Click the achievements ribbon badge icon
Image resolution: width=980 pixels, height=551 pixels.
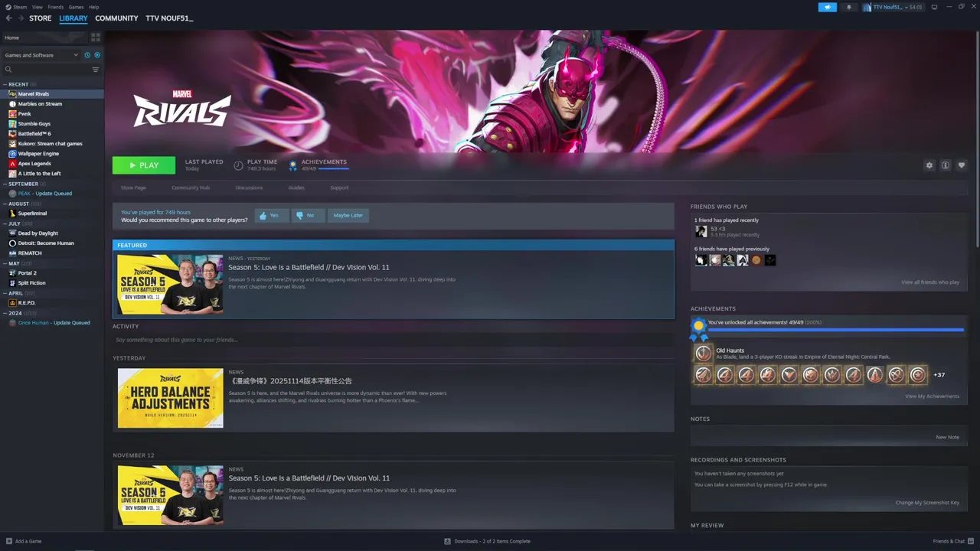(293, 165)
